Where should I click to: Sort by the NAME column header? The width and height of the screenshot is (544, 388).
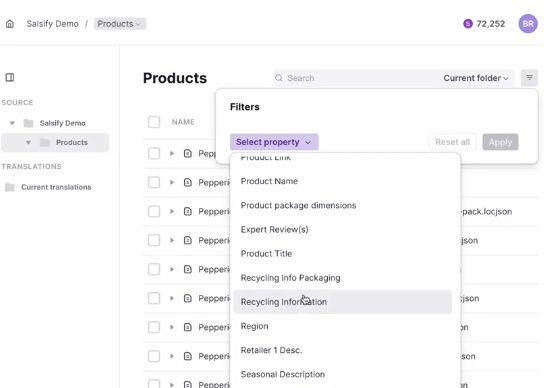click(x=183, y=122)
